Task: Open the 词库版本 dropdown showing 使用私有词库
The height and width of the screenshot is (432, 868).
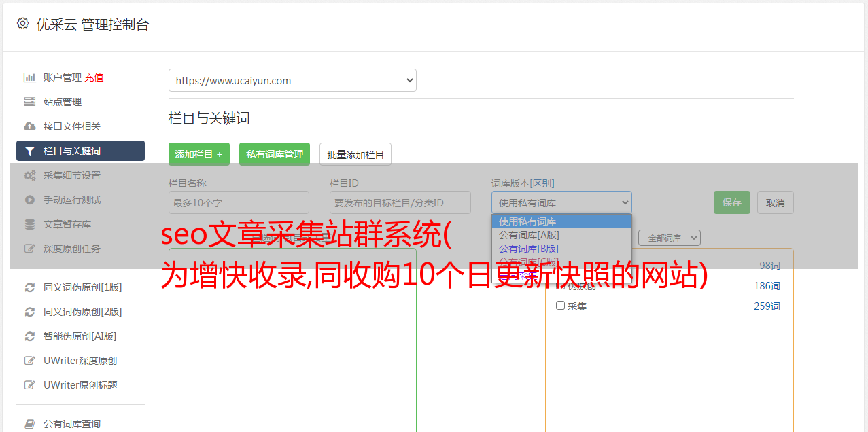Action: (x=561, y=202)
